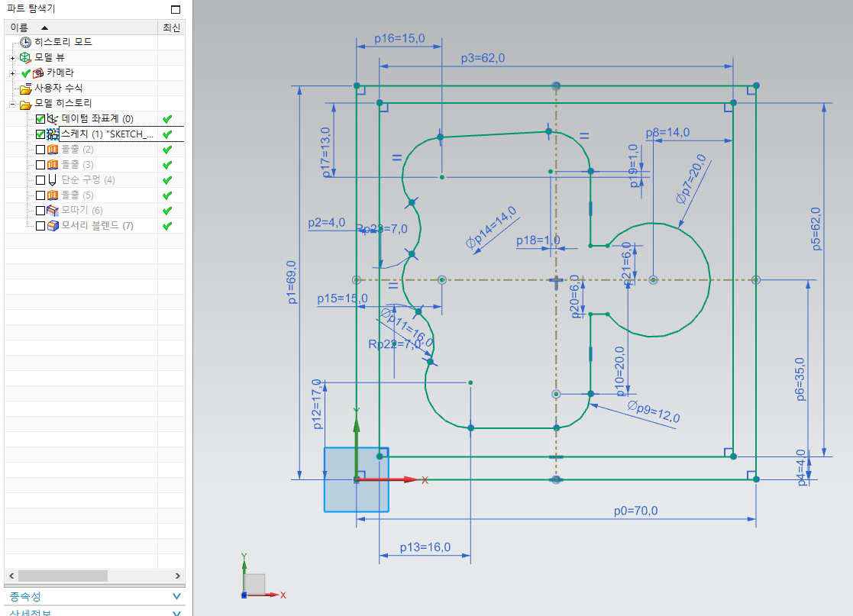Click the green checkmark beside 카메라
The image size is (853, 616).
point(25,73)
